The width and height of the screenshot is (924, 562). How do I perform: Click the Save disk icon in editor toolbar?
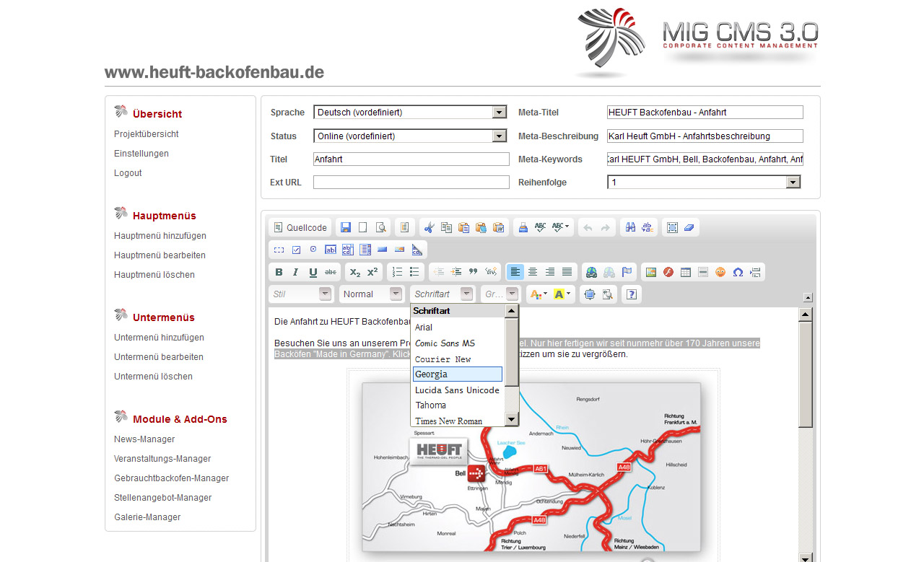346,227
